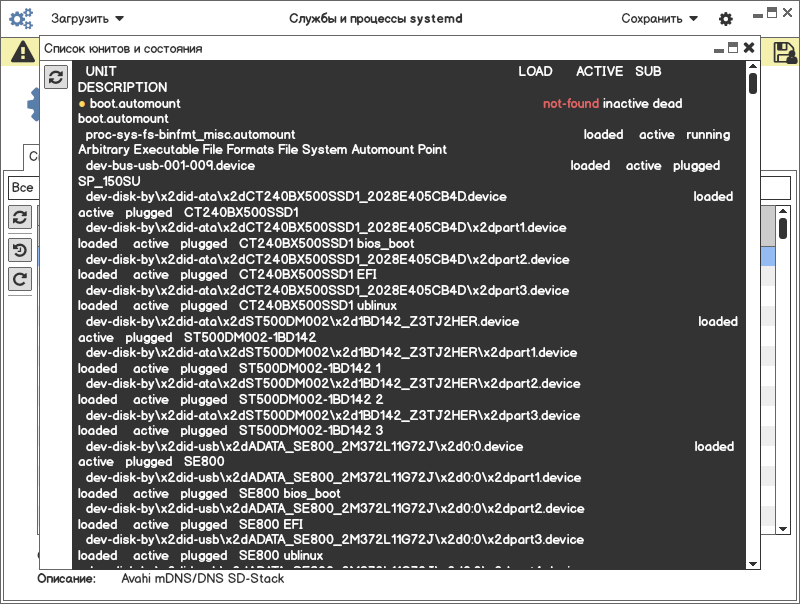The height and width of the screenshot is (604, 800).
Task: Click the proc-sys-fs-binfmt_misc.automount entry
Action: pos(190,134)
